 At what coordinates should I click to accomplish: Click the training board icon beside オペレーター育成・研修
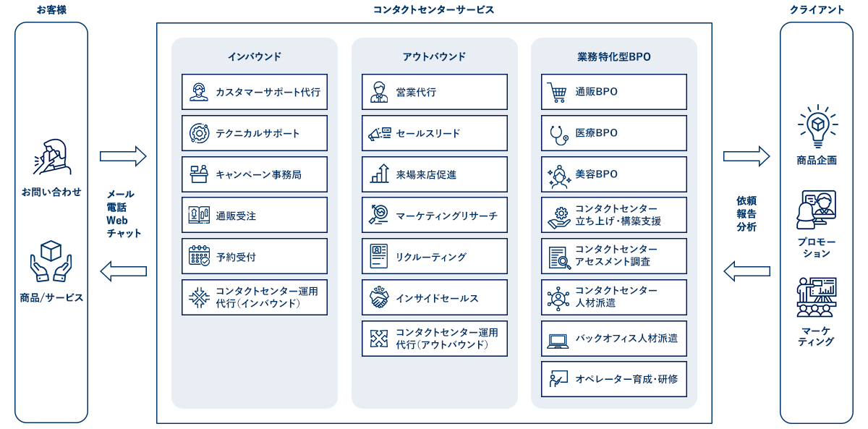(558, 379)
